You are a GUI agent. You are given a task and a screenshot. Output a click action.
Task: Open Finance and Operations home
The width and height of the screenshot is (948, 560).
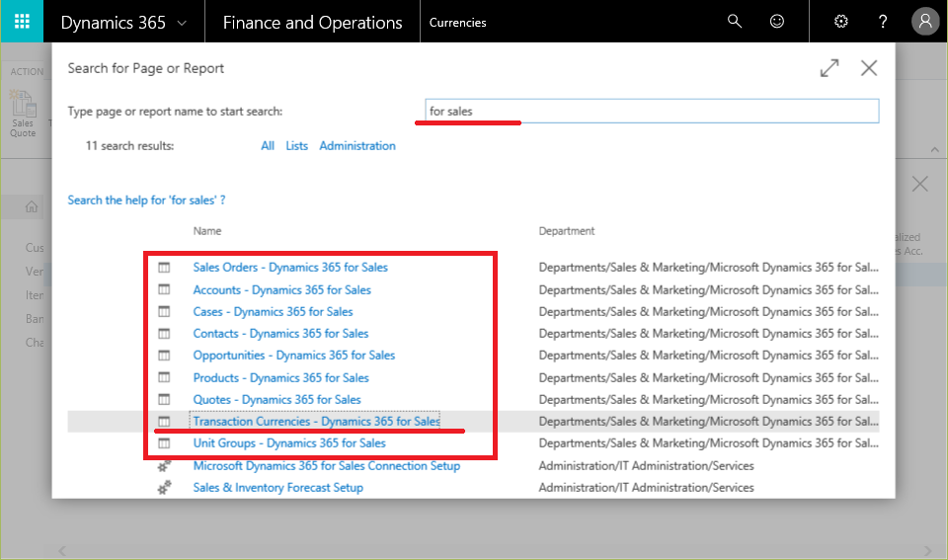tap(312, 23)
